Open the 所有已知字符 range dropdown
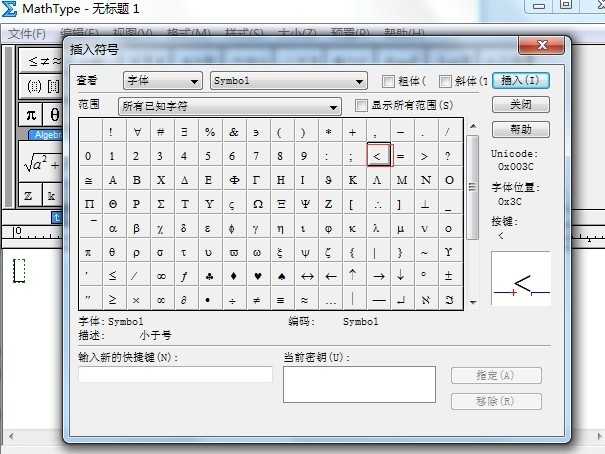This screenshot has width=605, height=454. [x=230, y=106]
